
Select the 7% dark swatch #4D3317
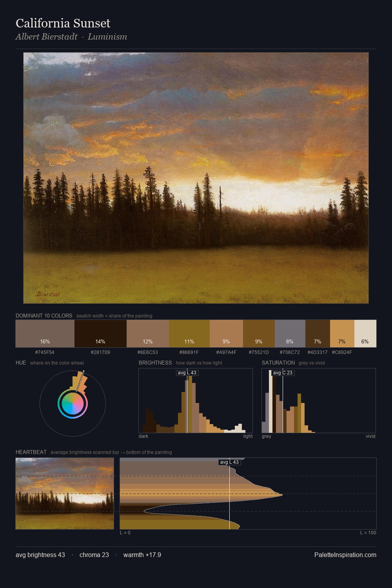(x=318, y=334)
